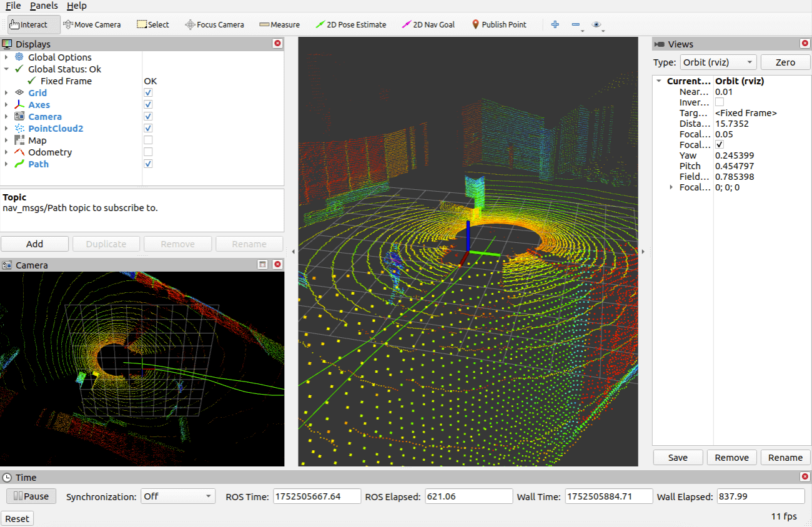
Task: Open the File menu
Action: (x=13, y=6)
